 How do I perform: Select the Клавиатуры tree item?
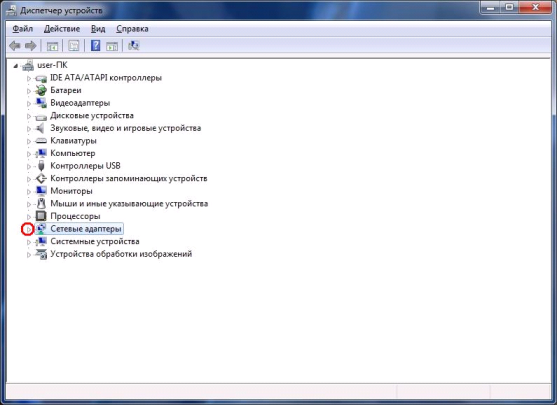[73, 141]
